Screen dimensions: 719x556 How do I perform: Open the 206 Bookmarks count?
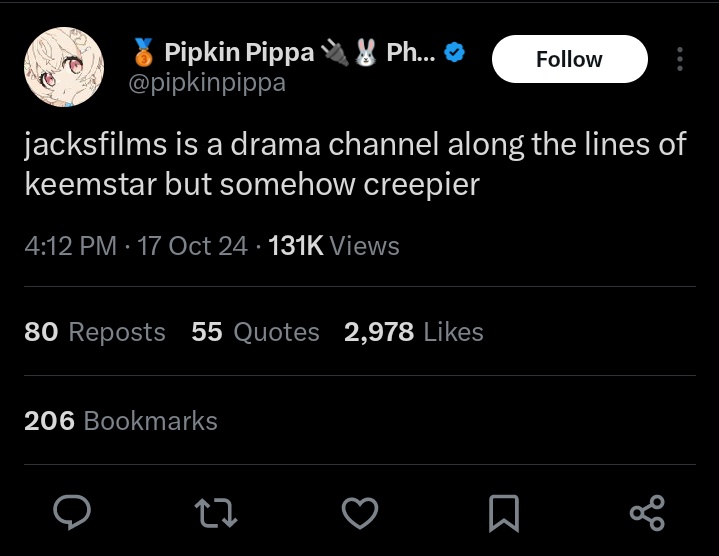(x=121, y=420)
